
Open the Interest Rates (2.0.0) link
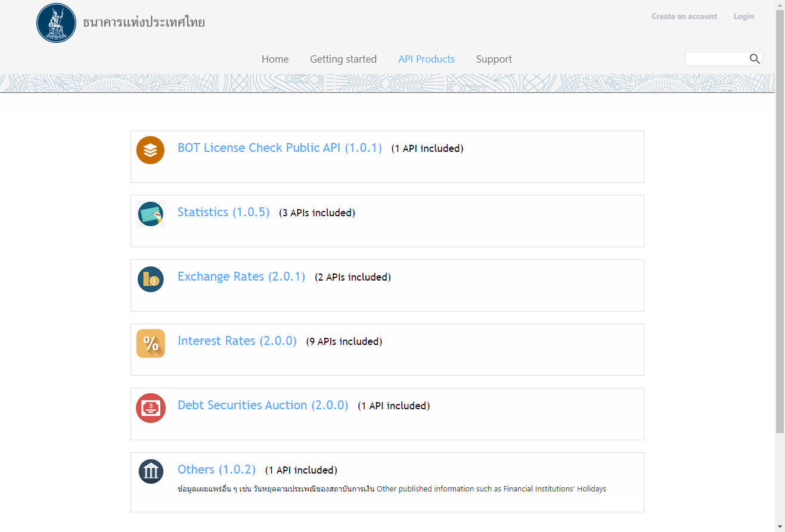237,341
